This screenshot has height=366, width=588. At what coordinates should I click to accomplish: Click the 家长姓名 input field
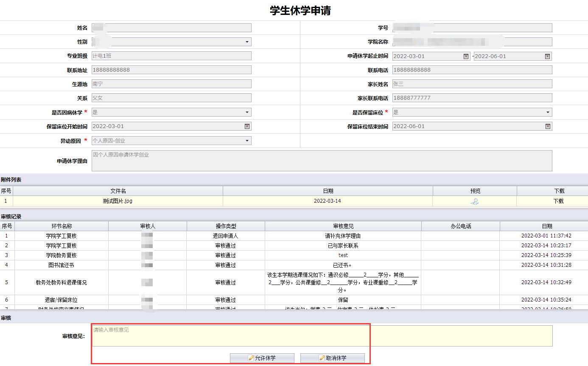point(472,84)
